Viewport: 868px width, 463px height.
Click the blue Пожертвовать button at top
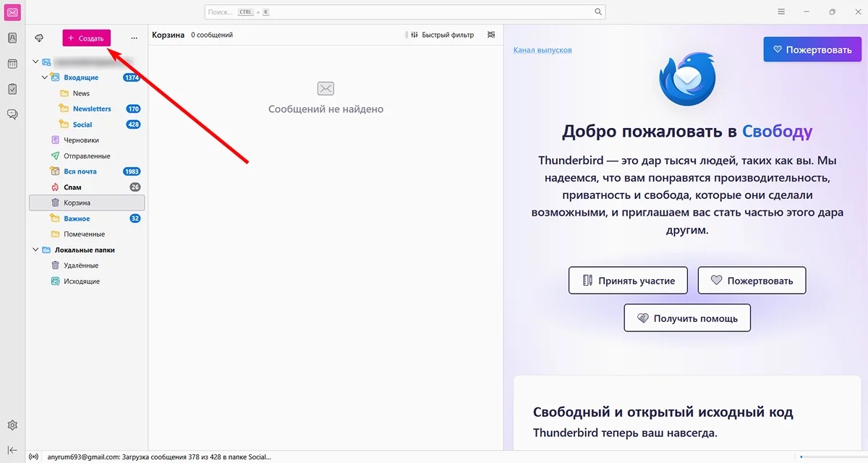(x=812, y=49)
